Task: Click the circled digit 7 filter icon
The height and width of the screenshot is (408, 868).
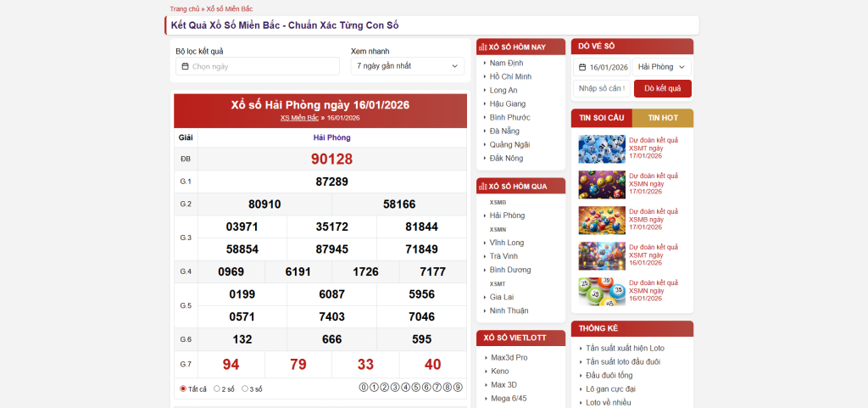Action: coord(437,388)
